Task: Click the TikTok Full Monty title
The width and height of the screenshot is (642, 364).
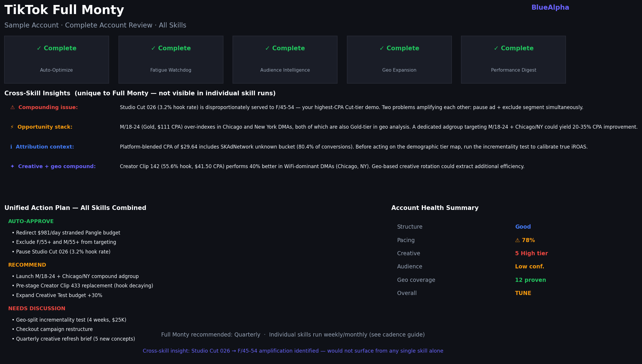Action: tap(64, 10)
